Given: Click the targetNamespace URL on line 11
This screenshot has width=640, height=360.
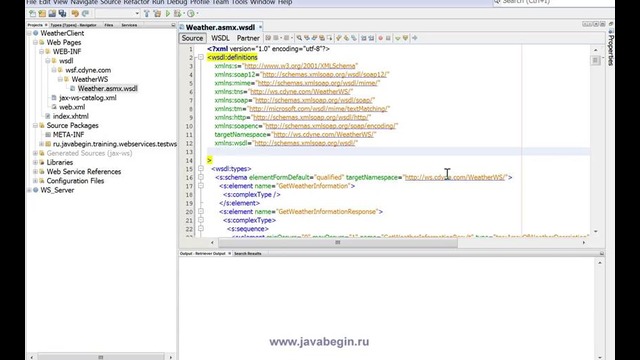Looking at the screenshot, I should tap(324, 134).
